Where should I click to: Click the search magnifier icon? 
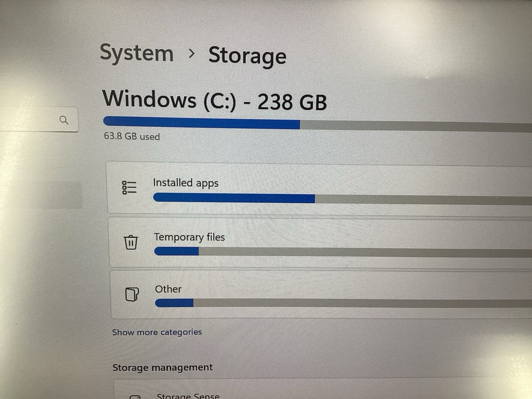[64, 120]
